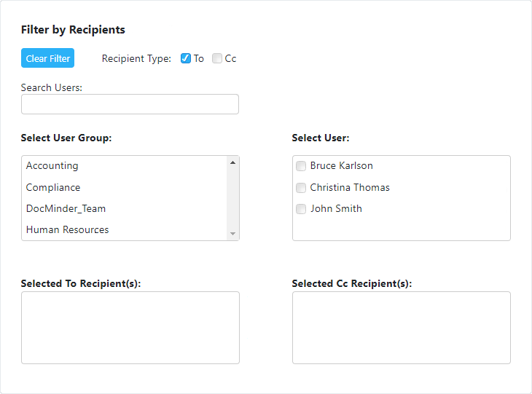The height and width of the screenshot is (394, 532).
Task: Click the Search Users label text
Action: 52,87
